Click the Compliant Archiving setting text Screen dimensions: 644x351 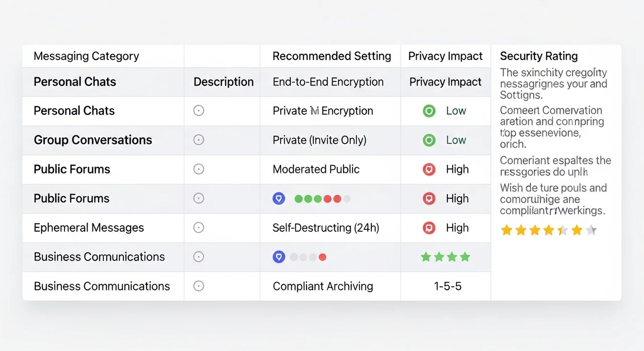pyautogui.click(x=323, y=286)
